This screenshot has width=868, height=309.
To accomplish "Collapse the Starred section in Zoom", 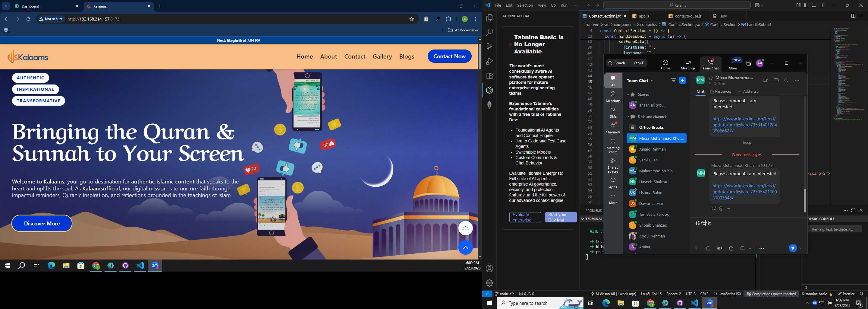I will (x=627, y=95).
